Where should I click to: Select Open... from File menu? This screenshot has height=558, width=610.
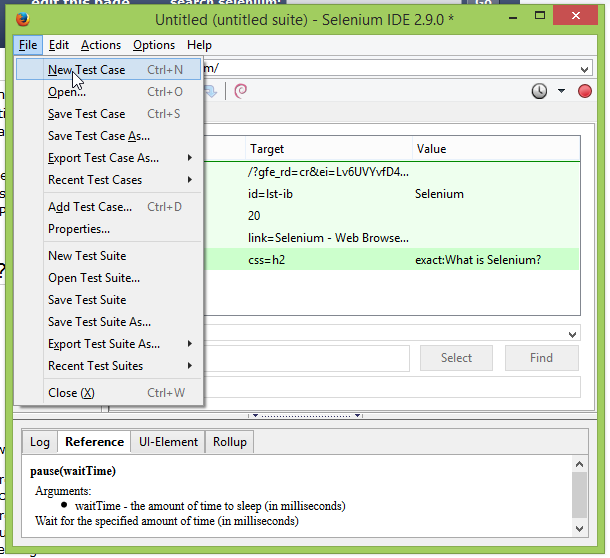[108, 92]
